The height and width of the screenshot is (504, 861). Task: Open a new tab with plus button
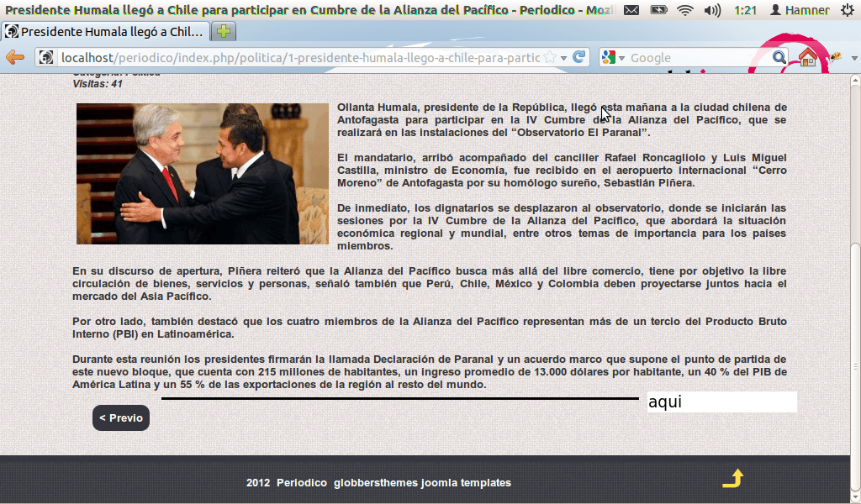click(224, 31)
